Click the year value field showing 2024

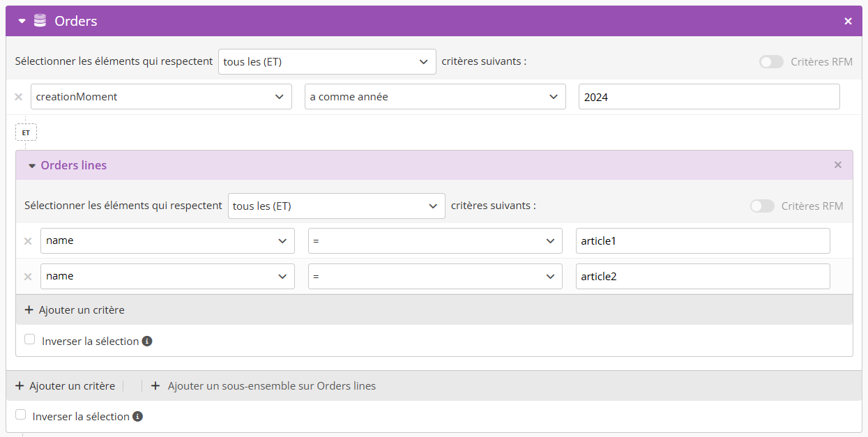click(709, 97)
